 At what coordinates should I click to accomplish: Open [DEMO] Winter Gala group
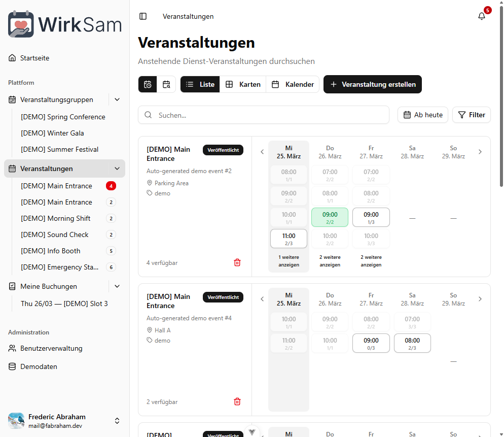point(52,133)
